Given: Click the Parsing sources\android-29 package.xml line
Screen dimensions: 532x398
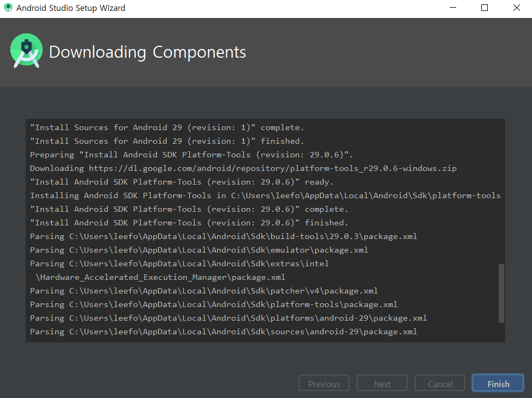Looking at the screenshot, I should 223,332.
